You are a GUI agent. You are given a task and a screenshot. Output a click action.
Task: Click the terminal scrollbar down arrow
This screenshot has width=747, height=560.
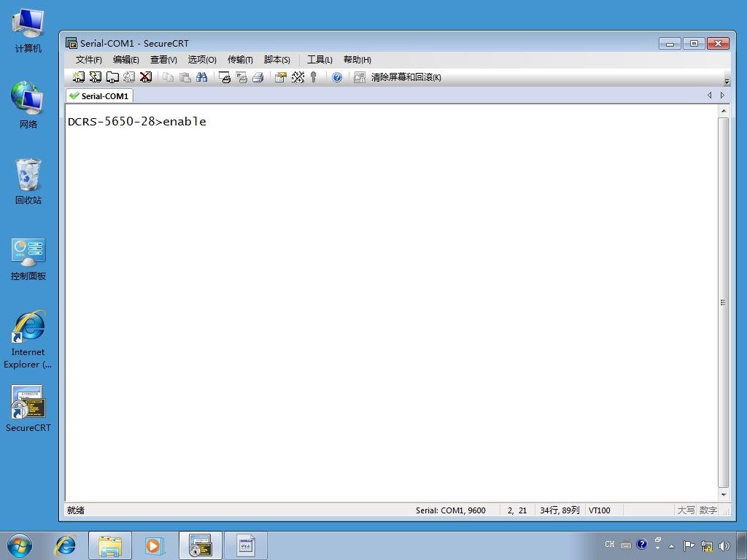(x=723, y=495)
